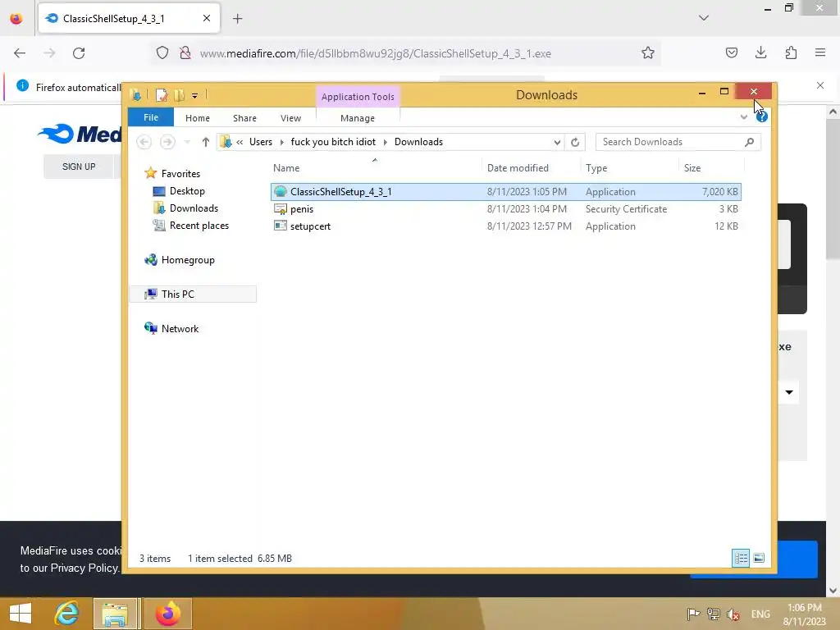This screenshot has width=840, height=630.
Task: Click Firefox tracking protection shield icon
Action: 162,53
